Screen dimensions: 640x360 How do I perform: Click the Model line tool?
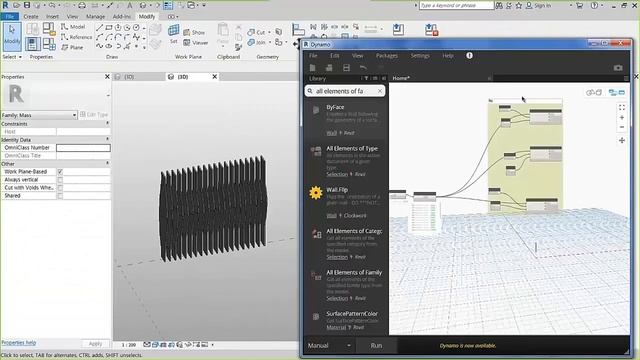point(73,27)
